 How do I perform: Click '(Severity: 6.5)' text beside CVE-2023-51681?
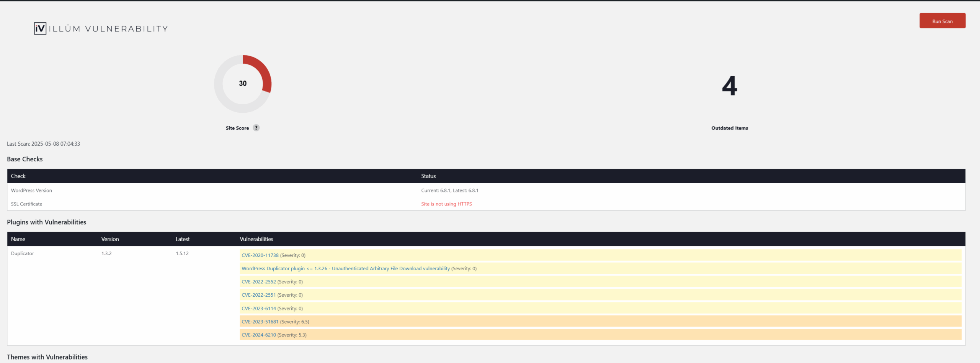294,322
